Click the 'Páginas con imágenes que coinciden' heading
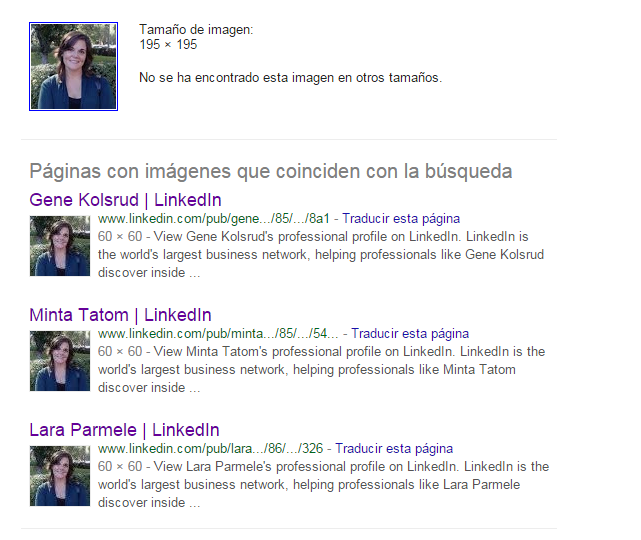This screenshot has width=641, height=540. point(271,171)
